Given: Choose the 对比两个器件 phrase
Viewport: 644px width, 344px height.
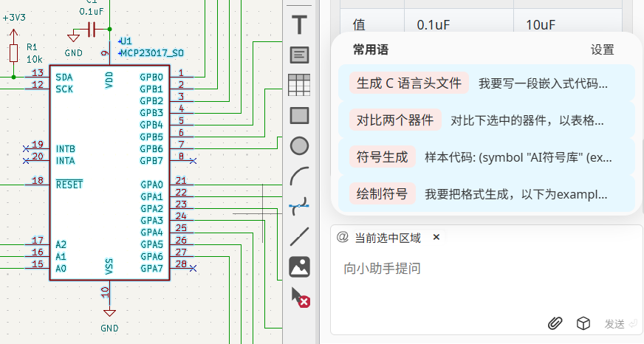Looking at the screenshot, I should pyautogui.click(x=395, y=120).
